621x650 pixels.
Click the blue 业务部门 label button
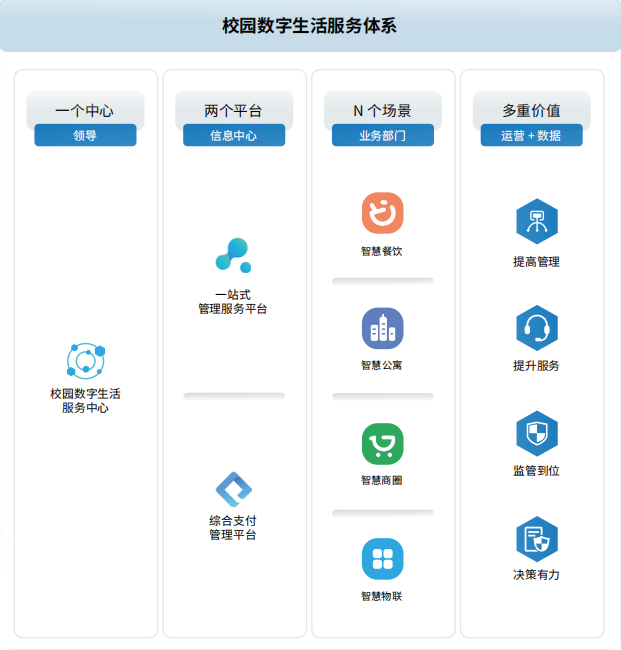(x=382, y=135)
